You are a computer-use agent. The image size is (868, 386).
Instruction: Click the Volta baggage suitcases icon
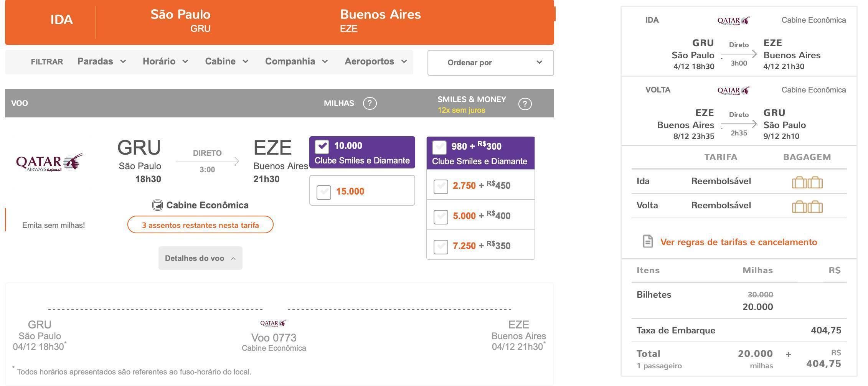point(807,206)
